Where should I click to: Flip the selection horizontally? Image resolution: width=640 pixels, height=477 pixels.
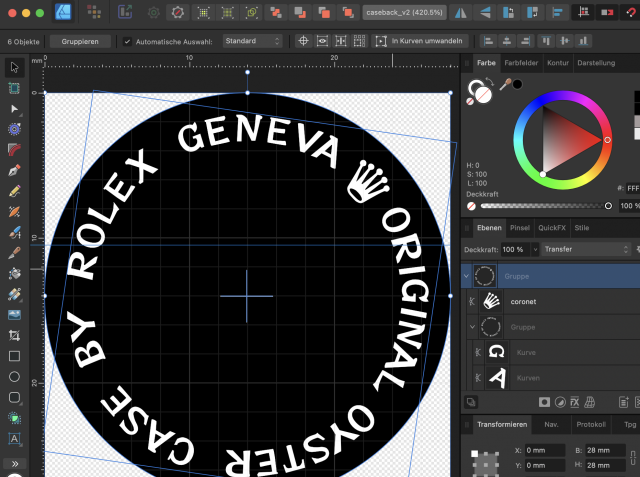tap(461, 13)
